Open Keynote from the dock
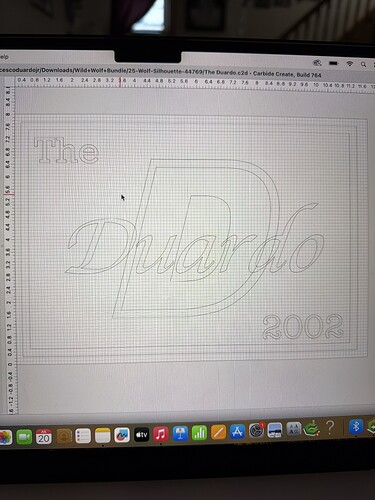This screenshot has height=500, width=375. (180, 433)
